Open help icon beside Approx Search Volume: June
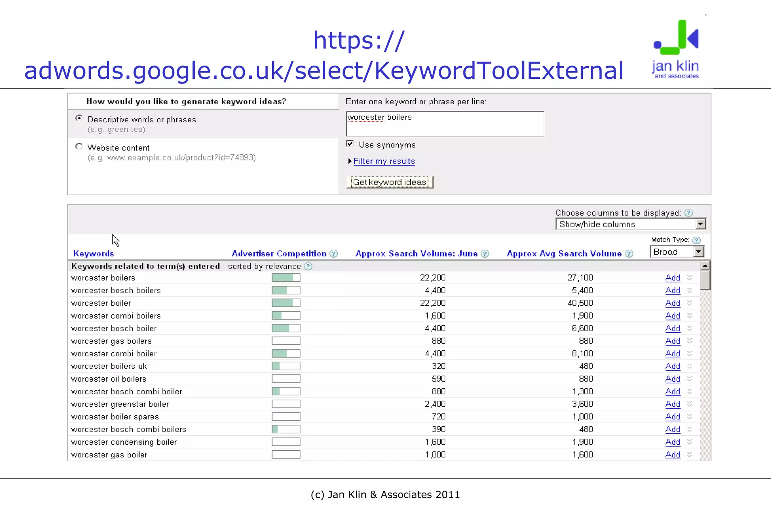Image resolution: width=771 pixels, height=532 pixels. coord(485,254)
